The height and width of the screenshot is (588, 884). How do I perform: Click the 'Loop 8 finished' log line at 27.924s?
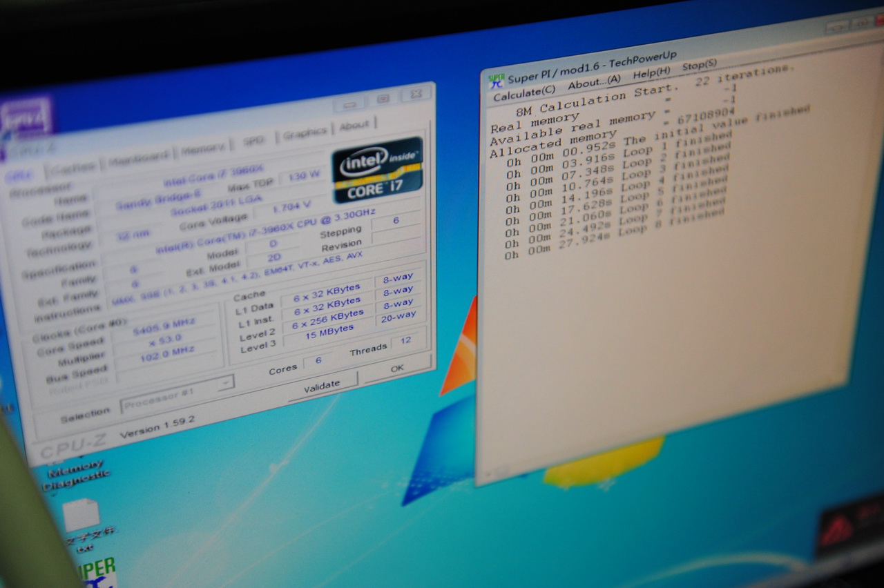pos(614,233)
